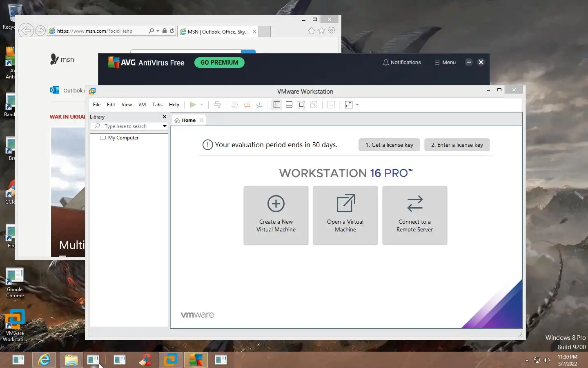Open the VM menu
This screenshot has width=588, height=368.
(x=142, y=105)
